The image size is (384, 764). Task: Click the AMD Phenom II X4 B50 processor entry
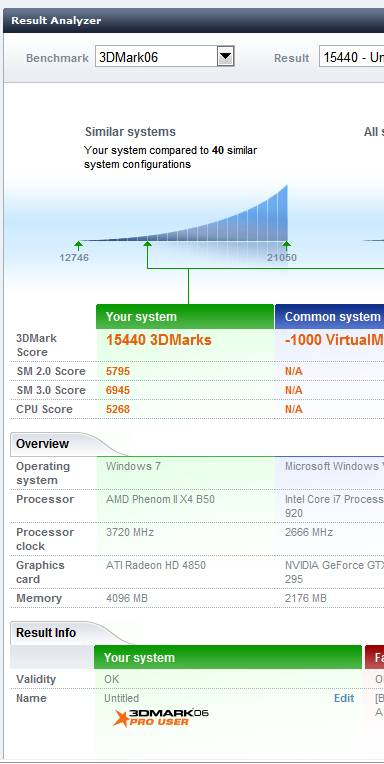point(160,499)
